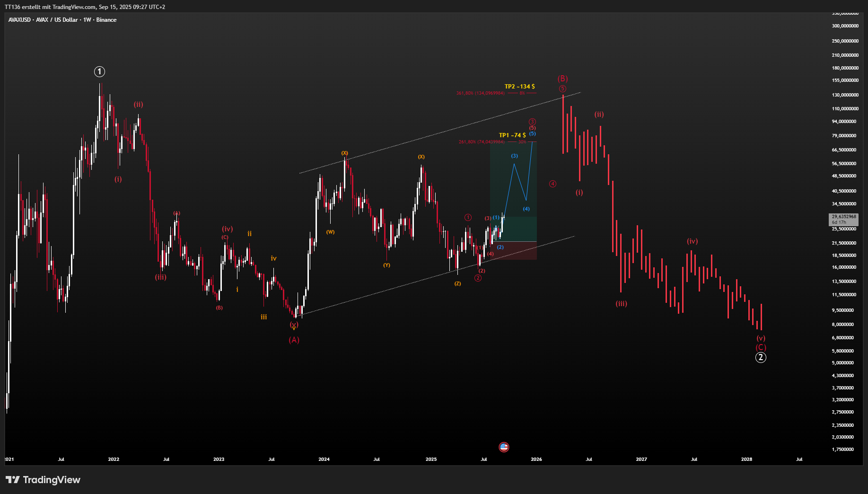Select the red (C) wave label

click(x=761, y=347)
